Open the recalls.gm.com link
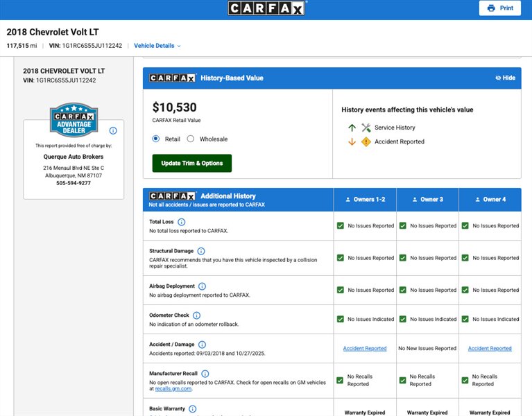 (x=173, y=389)
